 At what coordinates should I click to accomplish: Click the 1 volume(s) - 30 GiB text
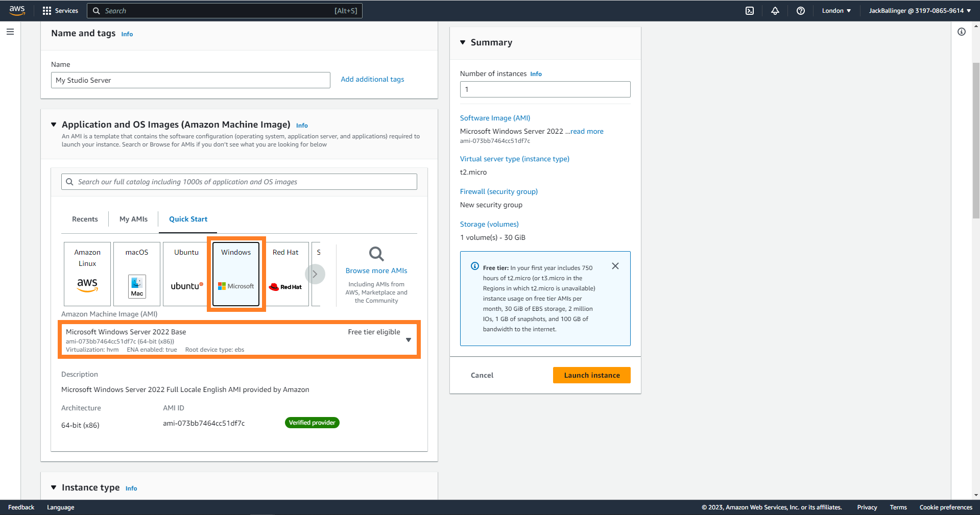point(493,237)
